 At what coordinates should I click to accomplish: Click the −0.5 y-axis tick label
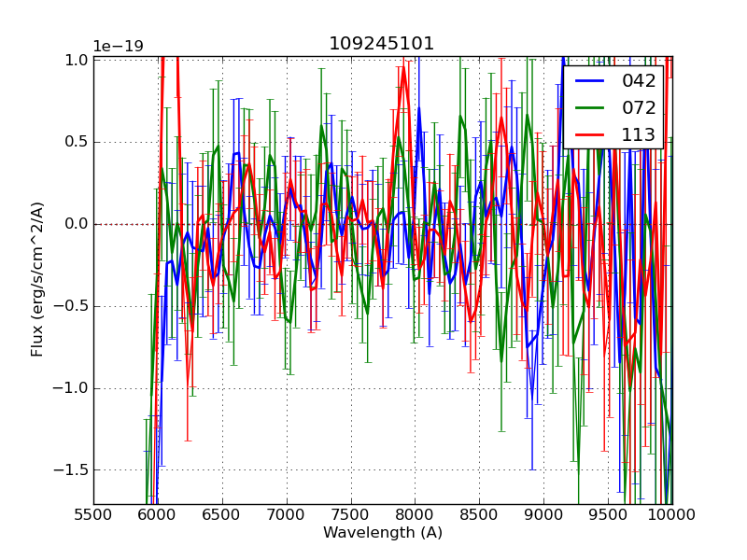pyautogui.click(x=73, y=306)
